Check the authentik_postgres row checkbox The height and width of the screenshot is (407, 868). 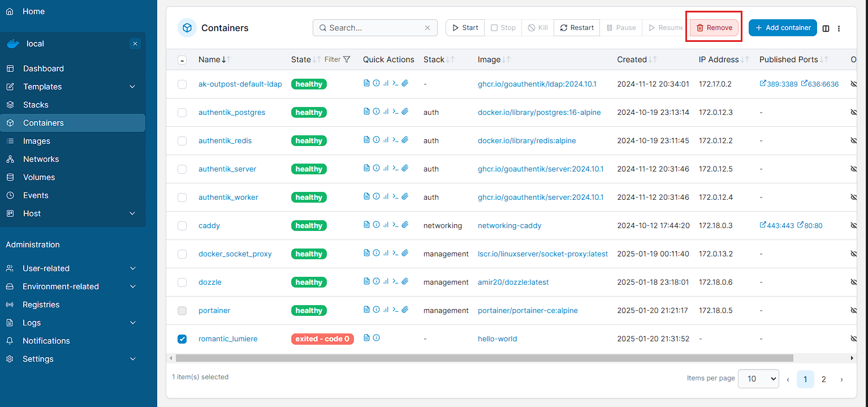[x=182, y=113]
